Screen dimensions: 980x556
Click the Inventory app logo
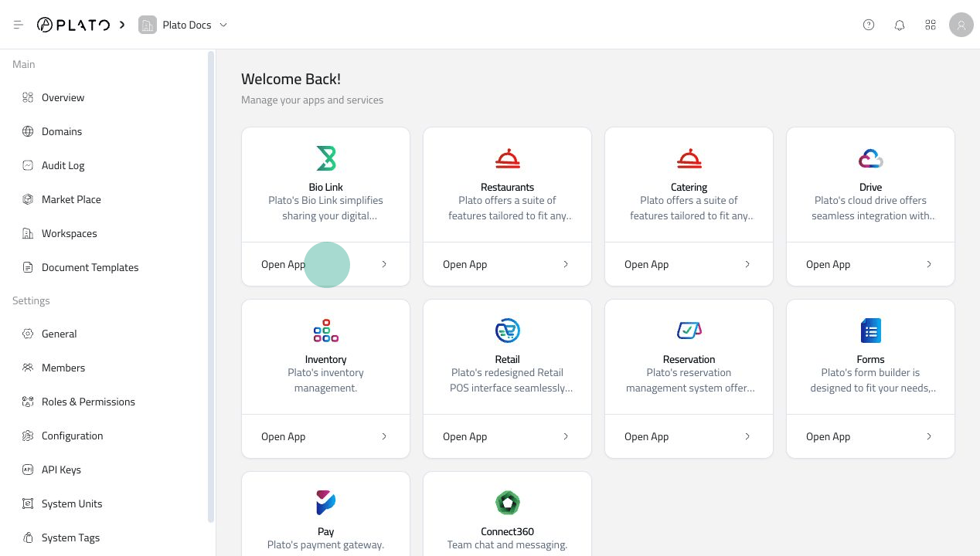[x=326, y=331]
